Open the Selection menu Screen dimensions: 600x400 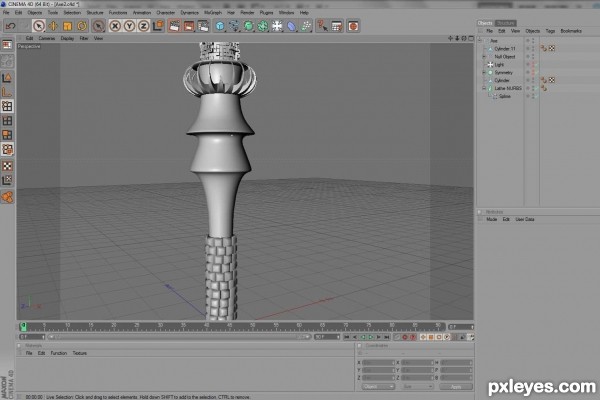click(72, 13)
